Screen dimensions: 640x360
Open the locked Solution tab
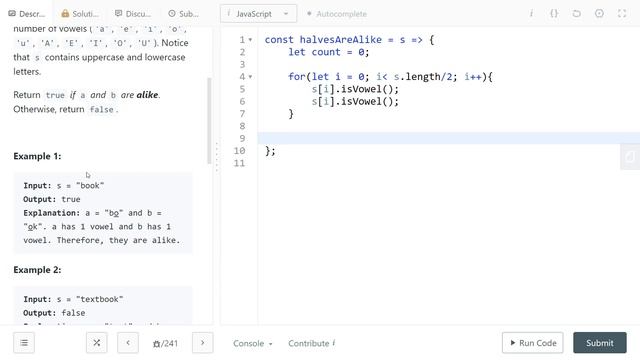pyautogui.click(x=80, y=14)
